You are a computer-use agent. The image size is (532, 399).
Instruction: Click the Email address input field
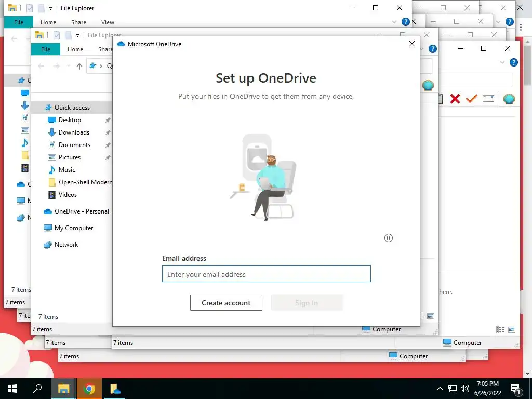267,274
